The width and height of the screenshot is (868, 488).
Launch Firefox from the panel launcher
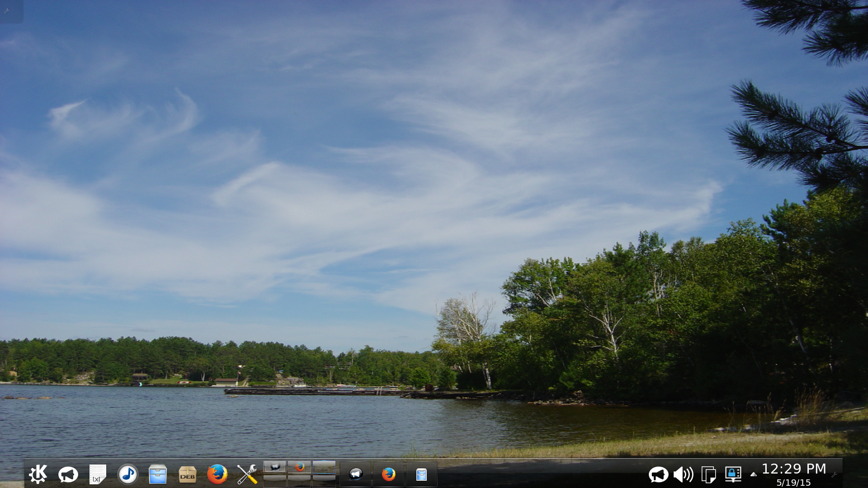217,474
